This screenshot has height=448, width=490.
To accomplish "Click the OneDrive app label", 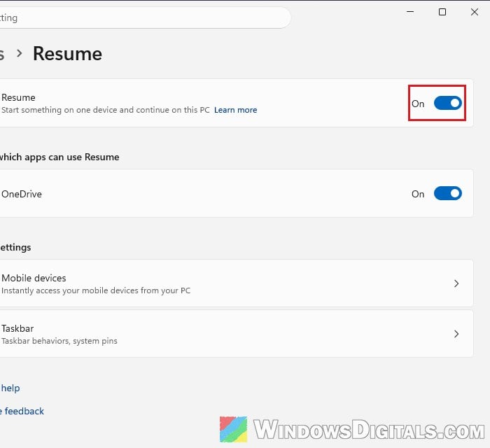I will point(22,194).
